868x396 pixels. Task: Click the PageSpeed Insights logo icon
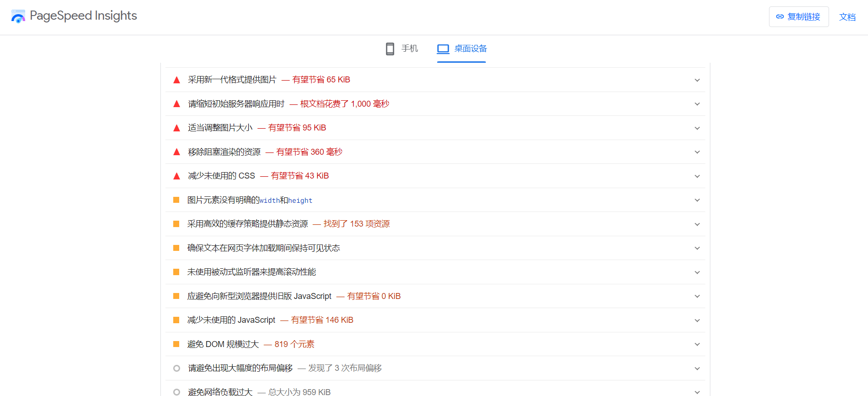click(18, 16)
